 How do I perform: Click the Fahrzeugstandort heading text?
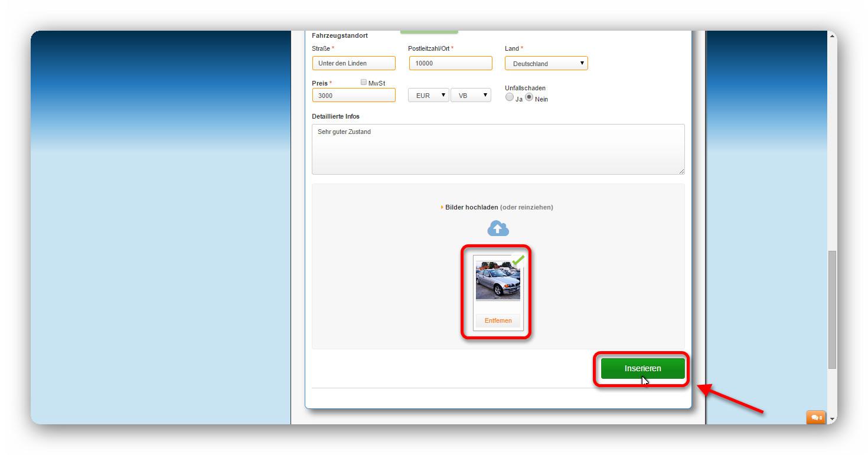tap(340, 35)
